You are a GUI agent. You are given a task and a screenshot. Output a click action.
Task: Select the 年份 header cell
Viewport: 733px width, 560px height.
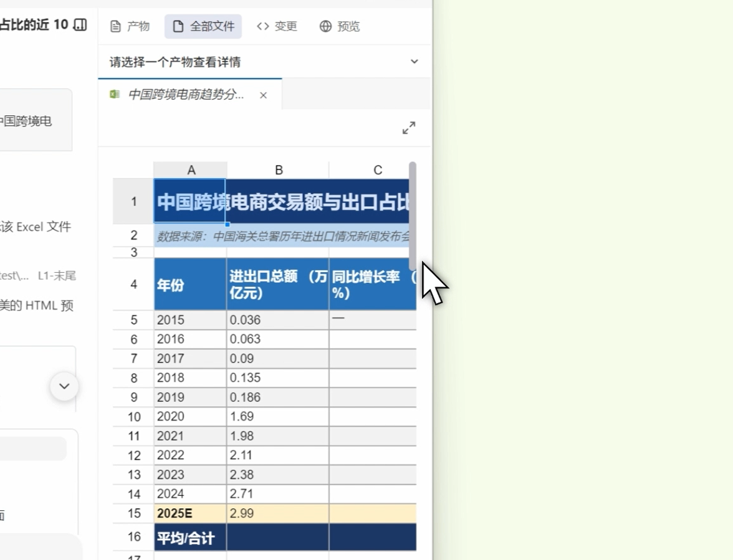click(190, 285)
